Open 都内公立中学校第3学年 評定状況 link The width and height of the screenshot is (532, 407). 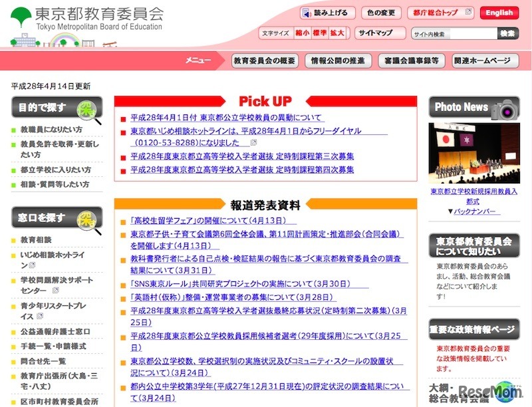(x=270, y=392)
